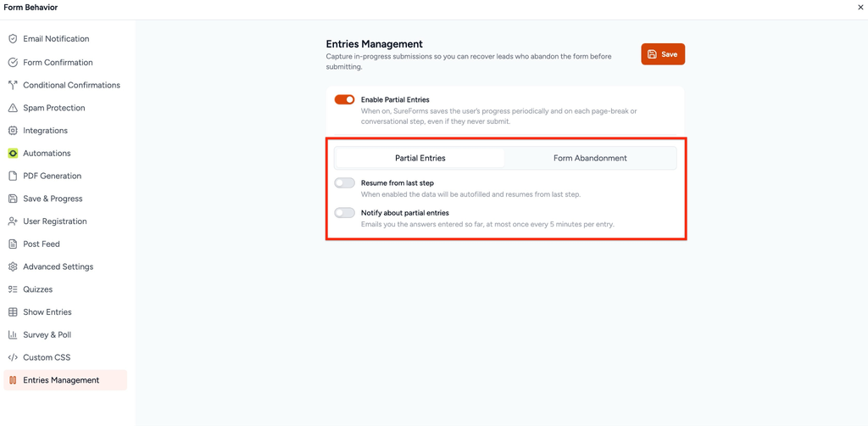
Task: Click the 'Entries Management' page heading
Action: [374, 44]
